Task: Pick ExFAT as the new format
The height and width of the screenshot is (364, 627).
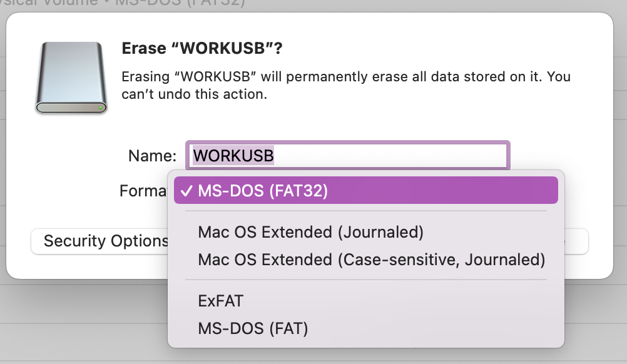Action: pos(219,300)
